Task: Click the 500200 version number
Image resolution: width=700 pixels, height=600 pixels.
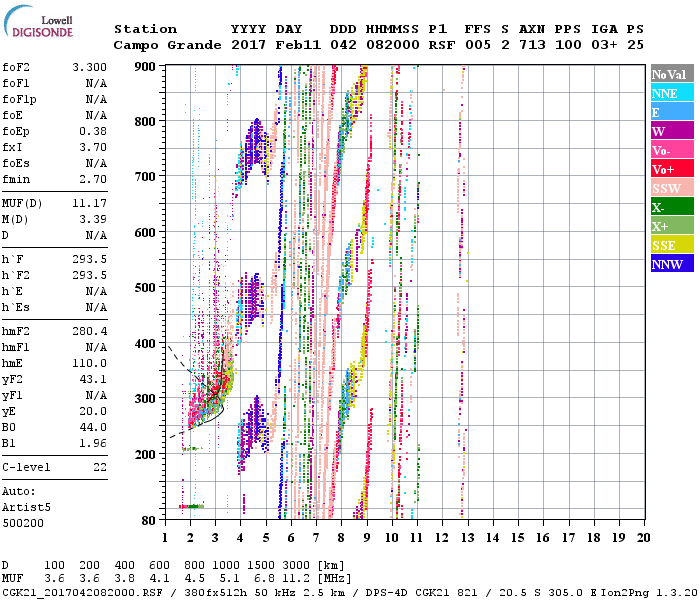Action: (x=23, y=523)
